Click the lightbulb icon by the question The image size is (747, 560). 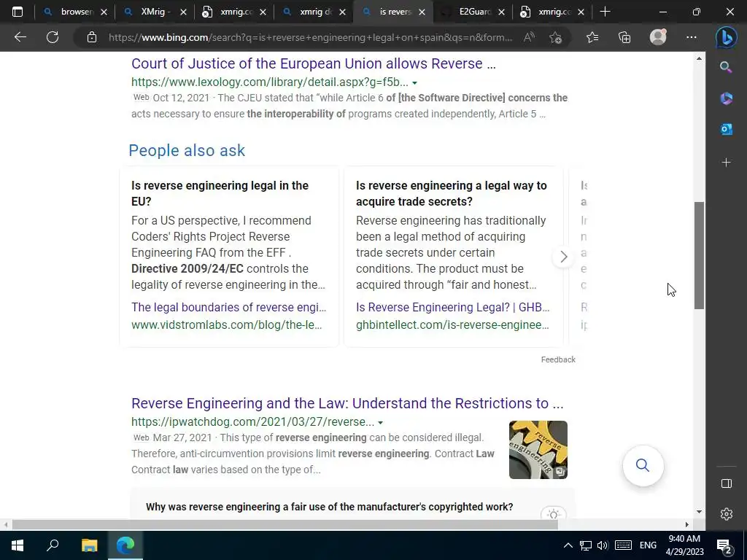click(553, 514)
